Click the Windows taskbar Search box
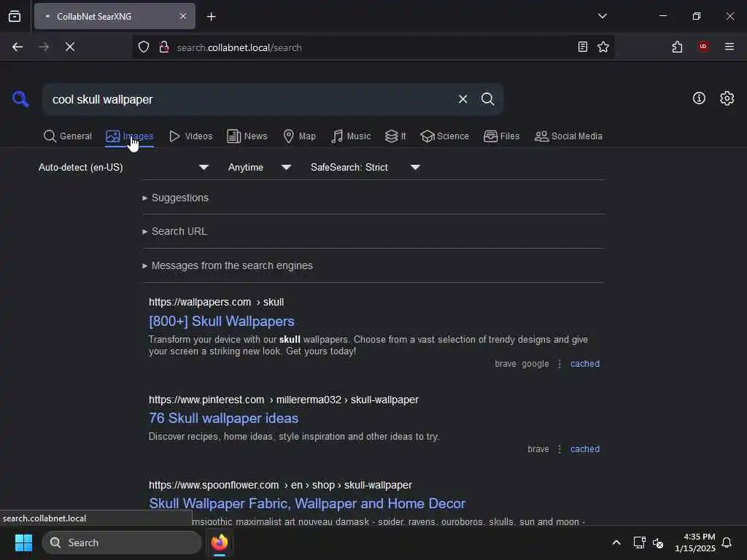Image resolution: width=747 pixels, height=560 pixels. point(122,542)
